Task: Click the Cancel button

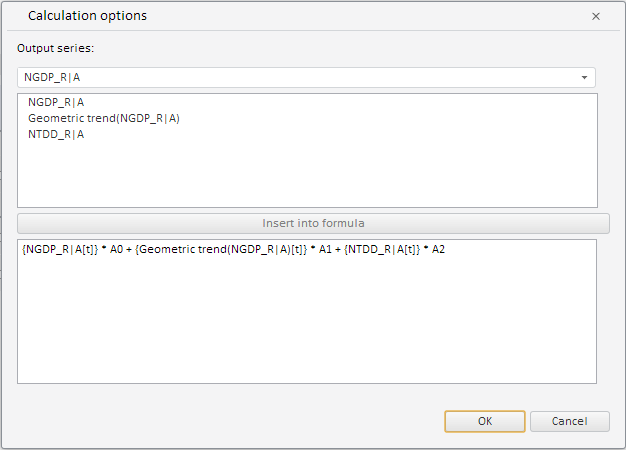Action: [570, 421]
